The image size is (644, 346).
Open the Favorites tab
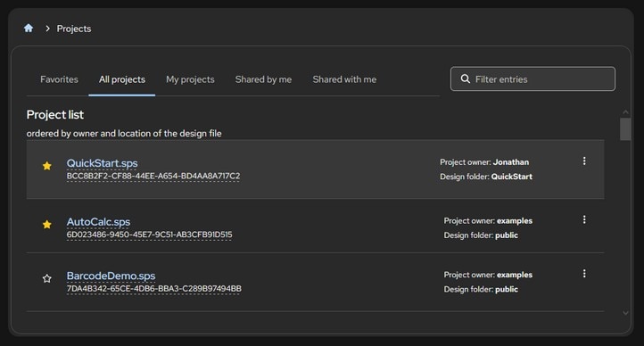tap(59, 79)
